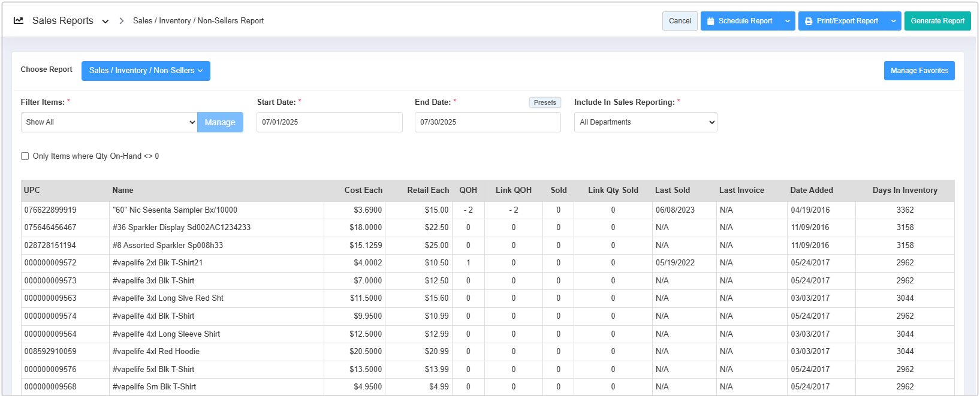Expand the Sales Reports dropdown chevron
This screenshot has width=980, height=396.
(105, 22)
